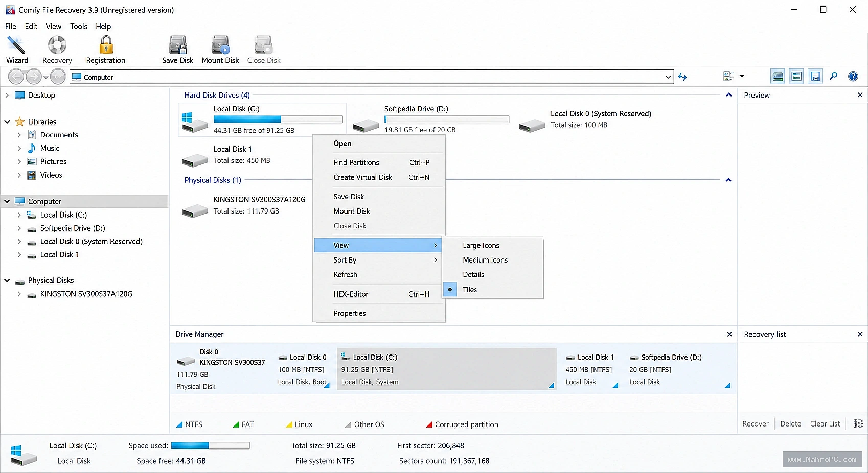Open Registration padlock icon

[106, 45]
